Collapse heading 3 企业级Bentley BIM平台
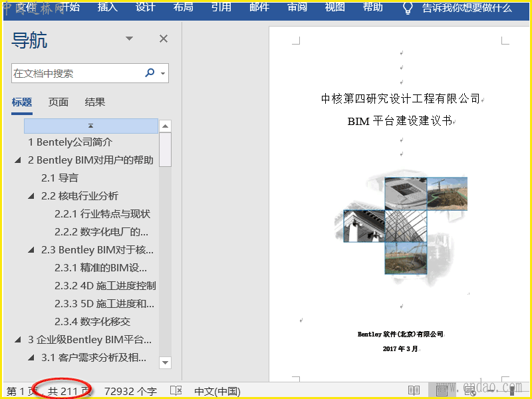532x399 pixels. point(18,340)
